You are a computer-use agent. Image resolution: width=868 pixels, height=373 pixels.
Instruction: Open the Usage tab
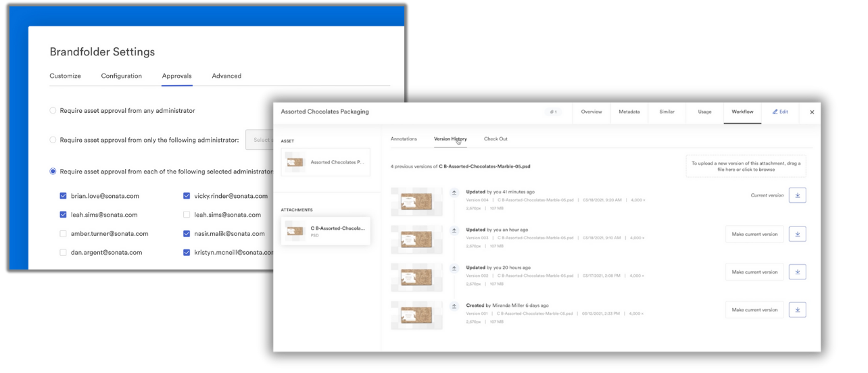(x=704, y=111)
